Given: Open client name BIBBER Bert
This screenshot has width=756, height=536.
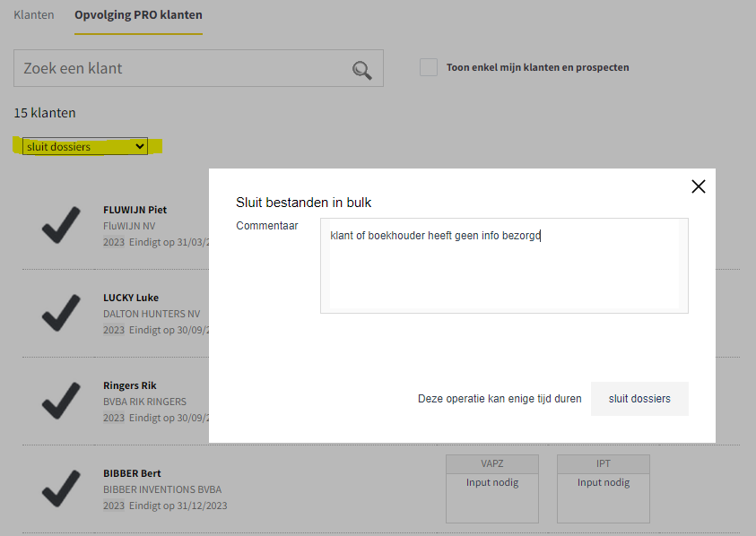Looking at the screenshot, I should coord(132,473).
